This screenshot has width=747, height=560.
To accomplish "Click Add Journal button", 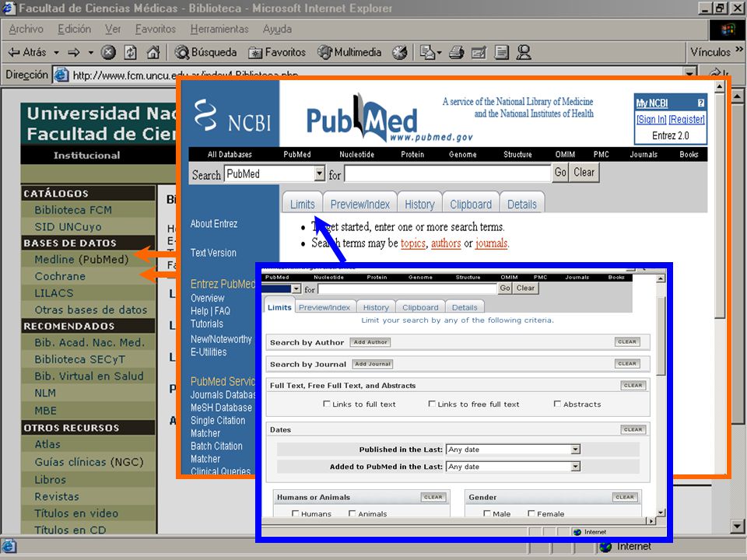I will click(373, 364).
